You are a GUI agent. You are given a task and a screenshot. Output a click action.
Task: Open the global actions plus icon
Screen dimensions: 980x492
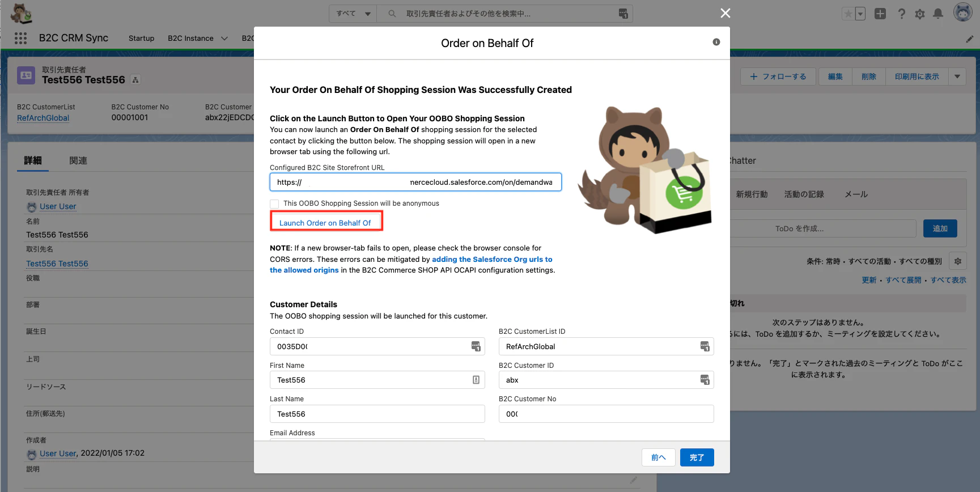tap(880, 14)
